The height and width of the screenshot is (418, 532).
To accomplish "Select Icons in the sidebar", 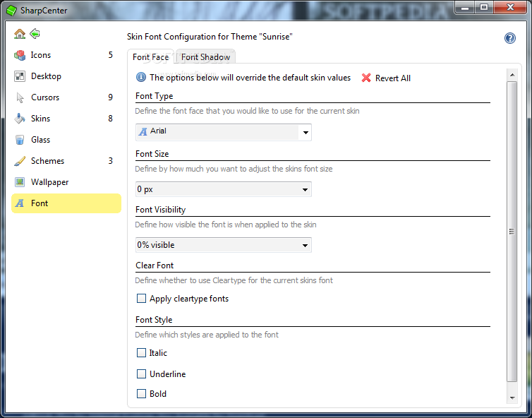I will pos(66,55).
